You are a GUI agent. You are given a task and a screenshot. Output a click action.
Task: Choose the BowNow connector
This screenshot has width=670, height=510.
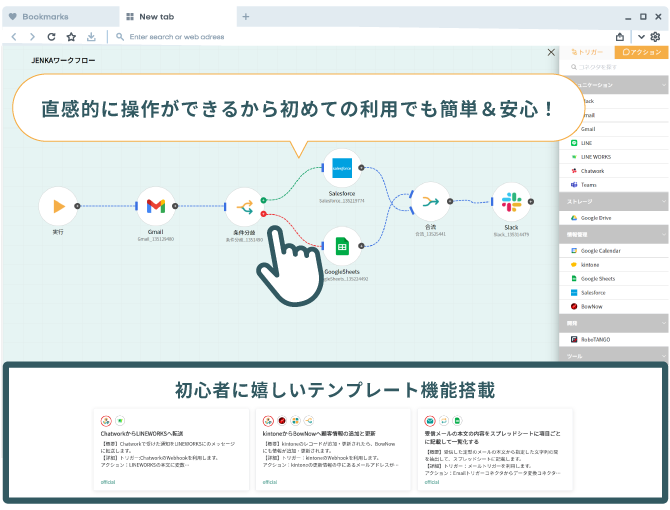pos(614,307)
